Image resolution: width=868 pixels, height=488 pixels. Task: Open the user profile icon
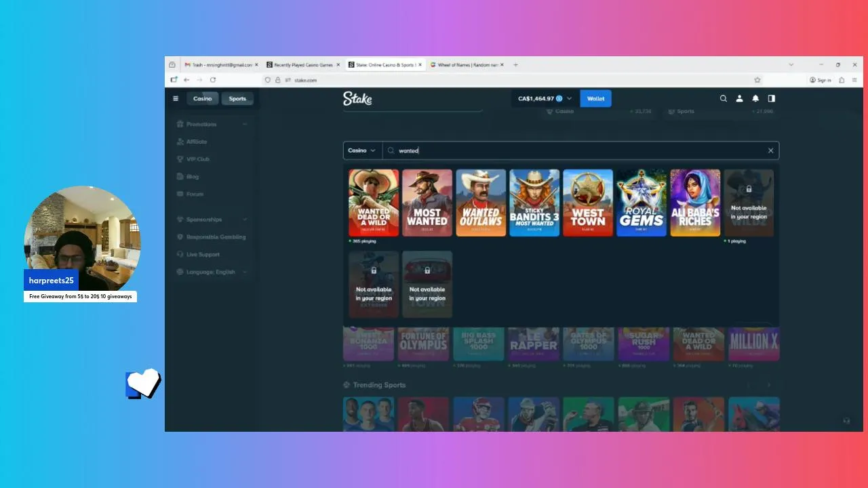click(x=740, y=98)
